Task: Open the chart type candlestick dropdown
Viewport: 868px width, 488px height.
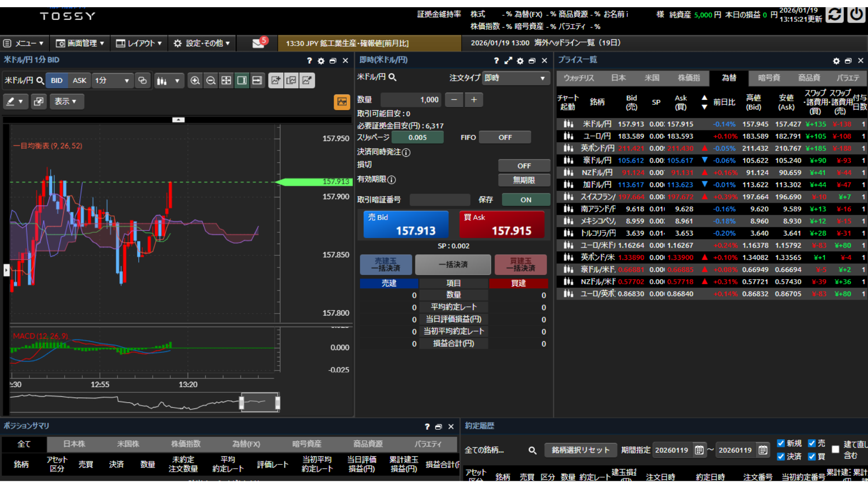Action: tap(168, 80)
